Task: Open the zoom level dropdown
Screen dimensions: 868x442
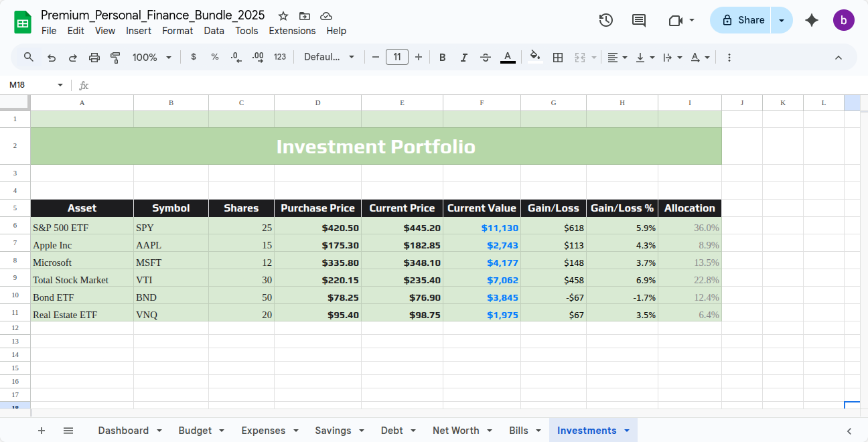Action: pyautogui.click(x=152, y=57)
